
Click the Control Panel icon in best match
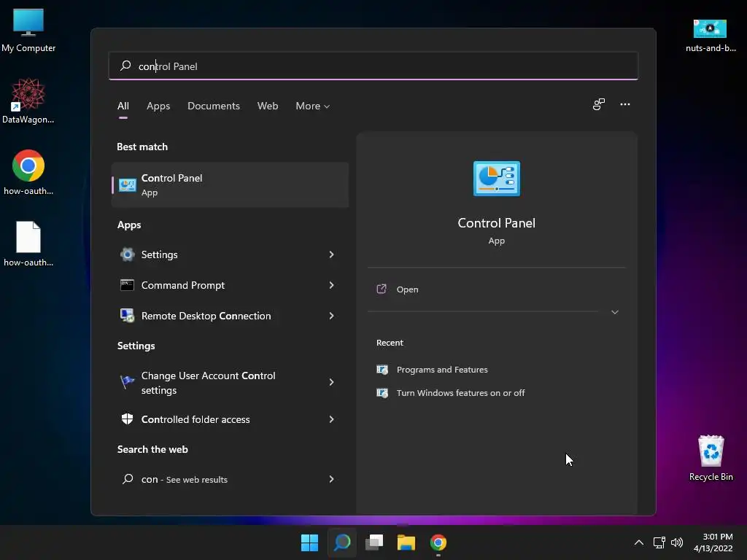click(x=127, y=184)
